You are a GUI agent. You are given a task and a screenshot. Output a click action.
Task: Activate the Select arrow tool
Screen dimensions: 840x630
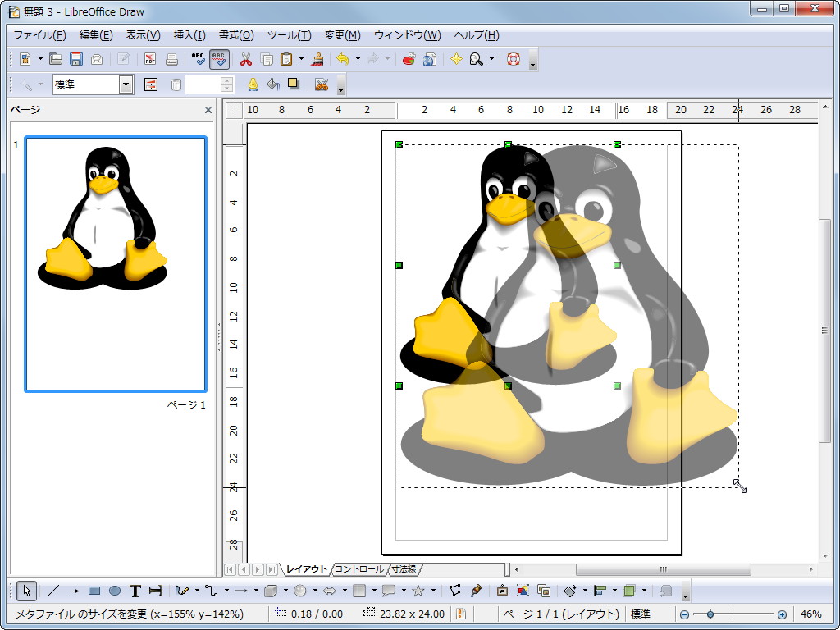26,591
